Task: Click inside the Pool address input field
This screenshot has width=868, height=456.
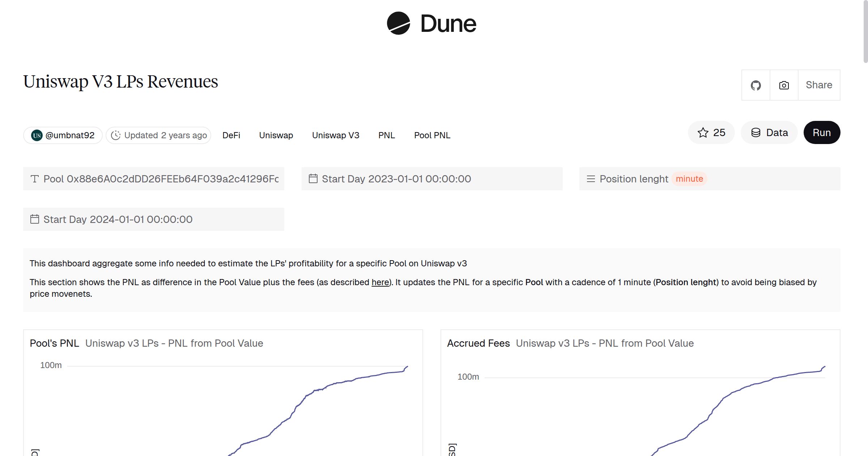Action: (163, 178)
